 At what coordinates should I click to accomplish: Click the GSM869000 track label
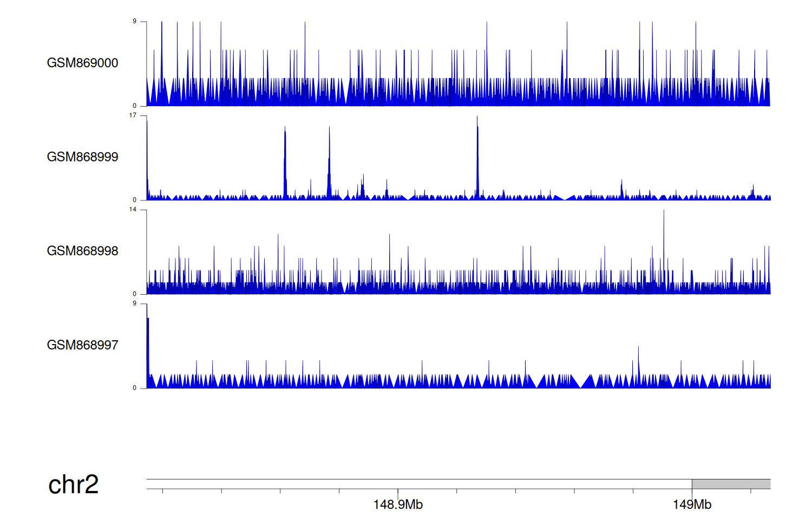82,63
